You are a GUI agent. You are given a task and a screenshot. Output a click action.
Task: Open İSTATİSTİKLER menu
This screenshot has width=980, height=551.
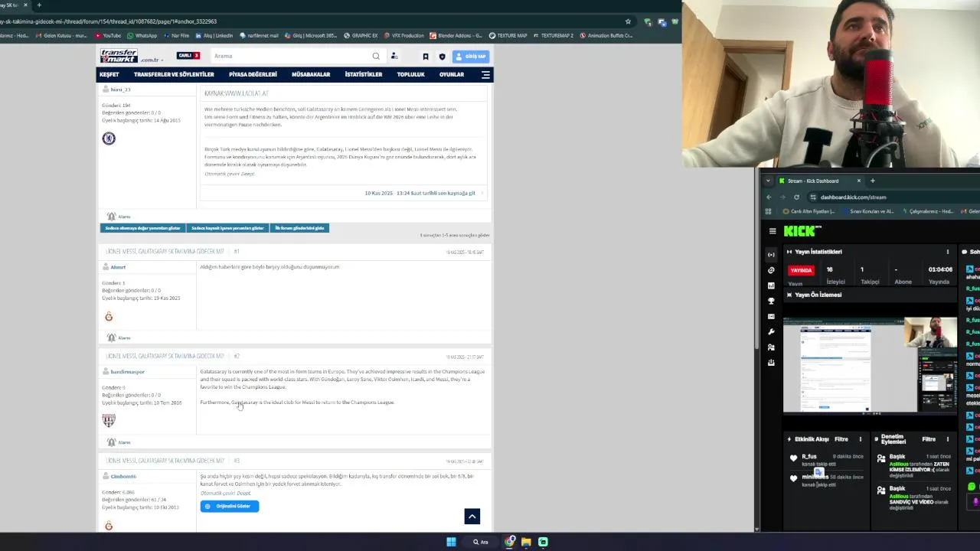[364, 74]
